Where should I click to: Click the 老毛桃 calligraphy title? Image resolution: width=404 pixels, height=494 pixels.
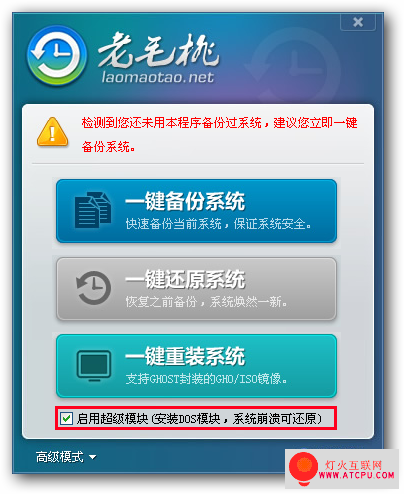159,50
